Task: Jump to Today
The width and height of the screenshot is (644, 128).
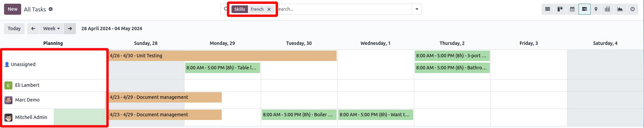Action: coord(14,28)
